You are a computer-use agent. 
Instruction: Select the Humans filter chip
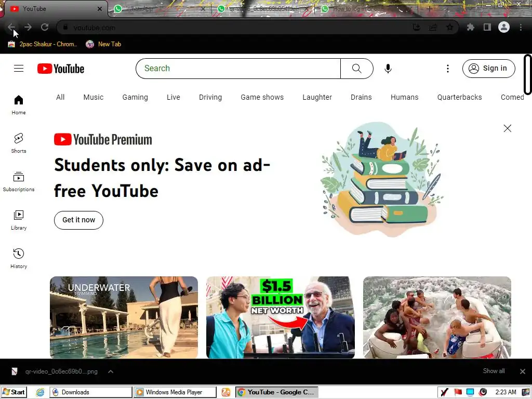point(404,97)
